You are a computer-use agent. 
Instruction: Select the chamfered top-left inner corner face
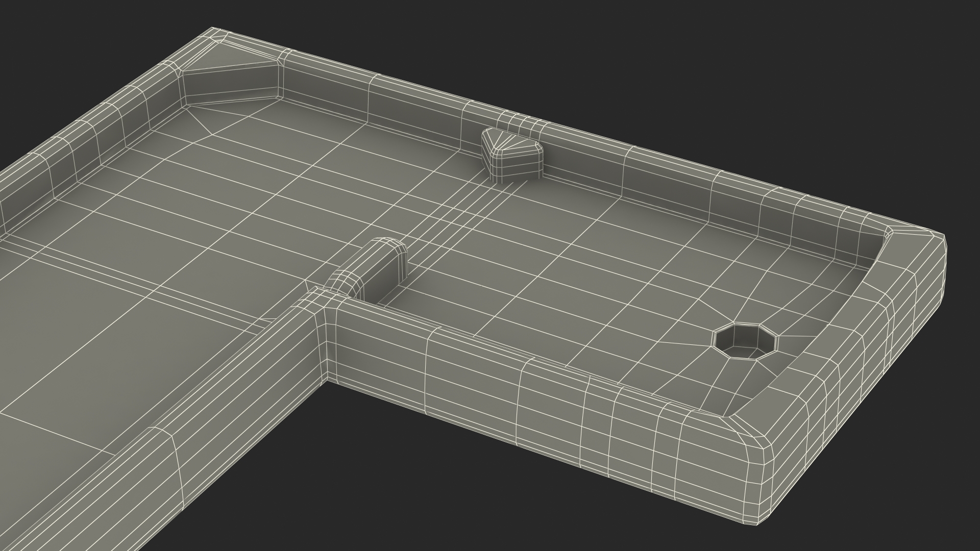coord(230,84)
